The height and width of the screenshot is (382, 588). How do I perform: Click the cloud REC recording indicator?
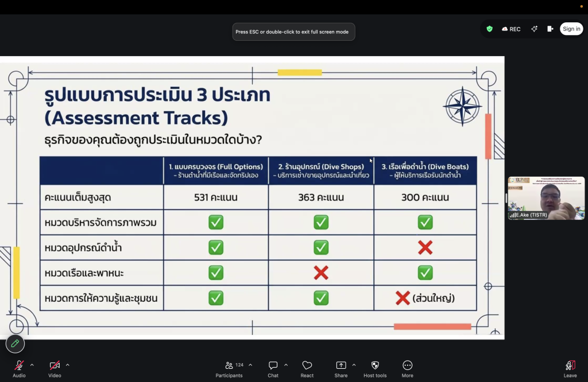[x=511, y=29]
